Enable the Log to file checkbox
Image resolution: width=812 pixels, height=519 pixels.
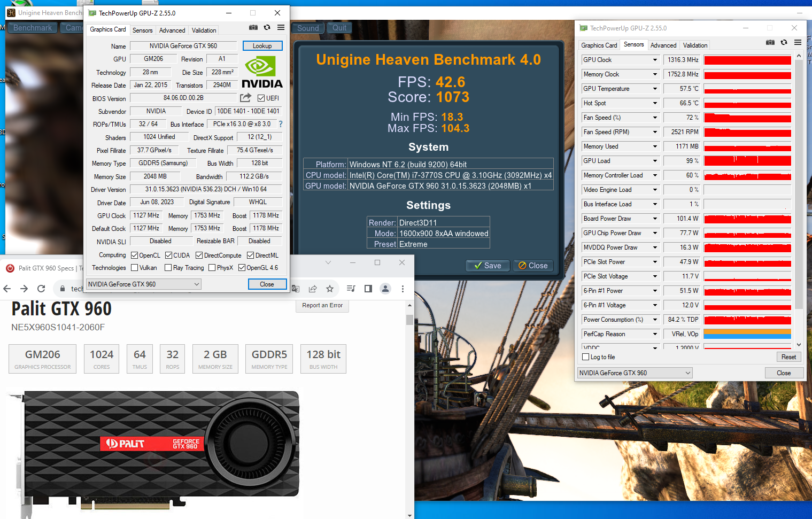(x=586, y=357)
